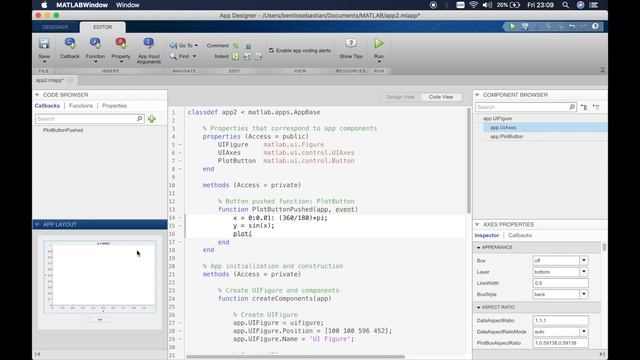640x360 pixels.
Task: Switch to the Callbacks tab in Axes Properties
Action: [x=520, y=236]
